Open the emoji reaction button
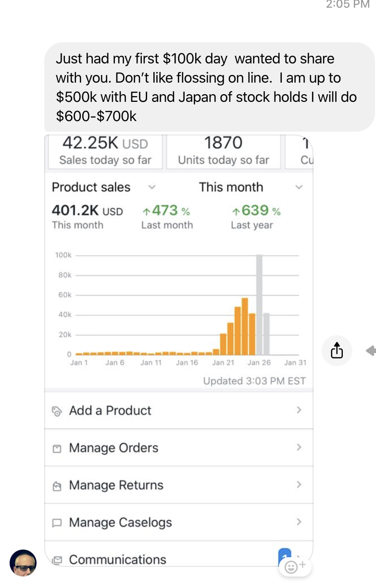This screenshot has height=588, width=376. pos(295,567)
